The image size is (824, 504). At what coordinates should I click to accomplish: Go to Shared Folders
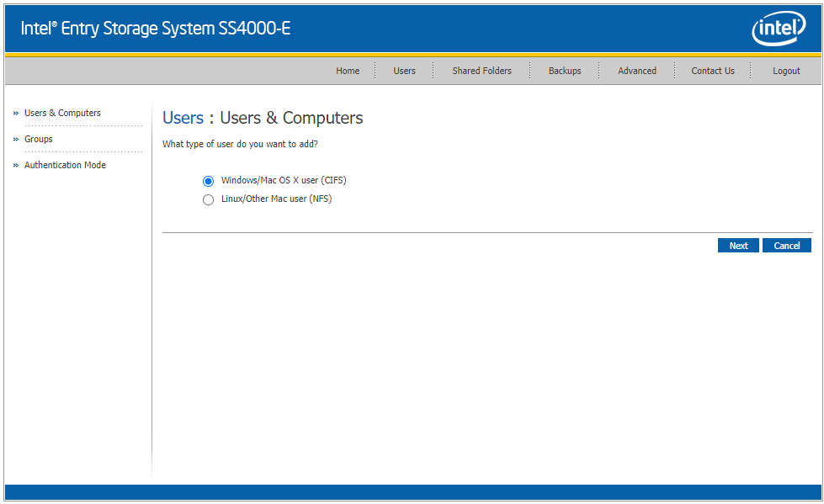click(481, 71)
